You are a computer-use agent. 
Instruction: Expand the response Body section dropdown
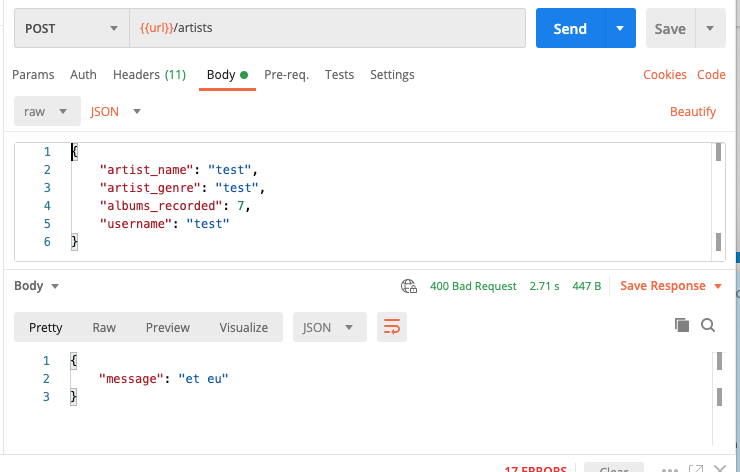(37, 286)
